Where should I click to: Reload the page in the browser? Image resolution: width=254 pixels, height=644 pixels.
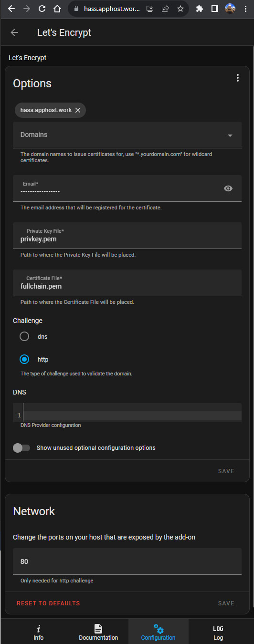point(42,9)
